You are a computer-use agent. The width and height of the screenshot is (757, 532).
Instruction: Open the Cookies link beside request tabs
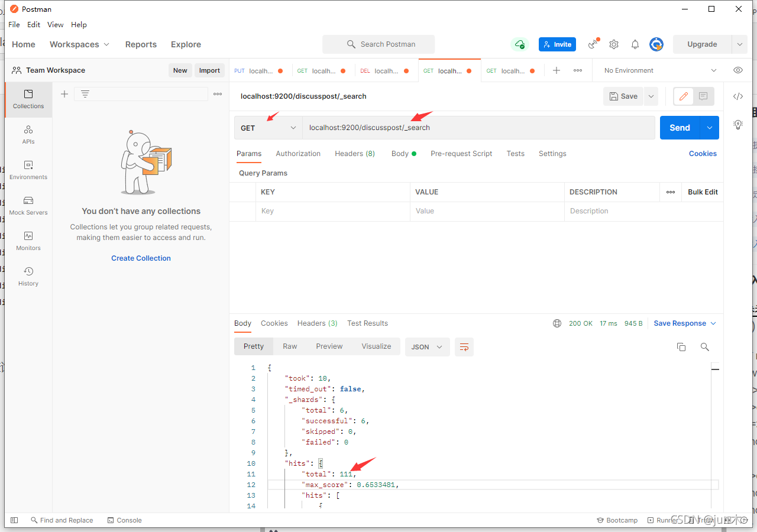click(703, 154)
